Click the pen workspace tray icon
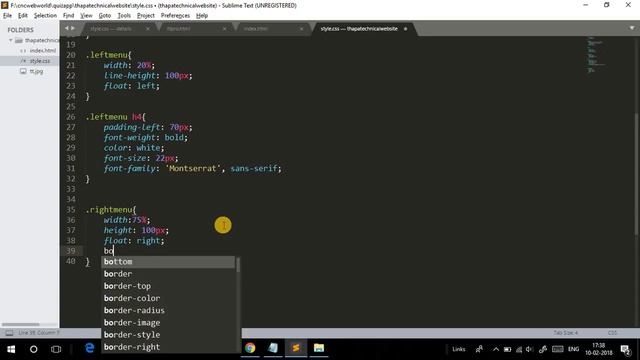This screenshot has height=360, width=640. coord(543,349)
